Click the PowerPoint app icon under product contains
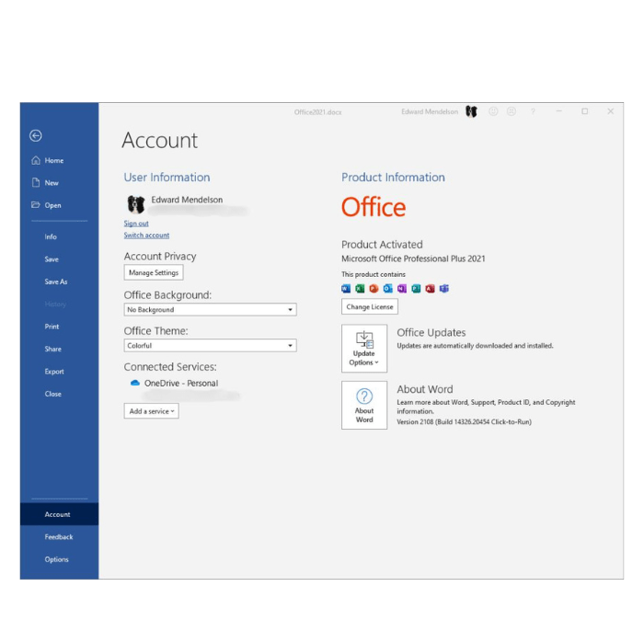644x644 pixels. [x=374, y=289]
